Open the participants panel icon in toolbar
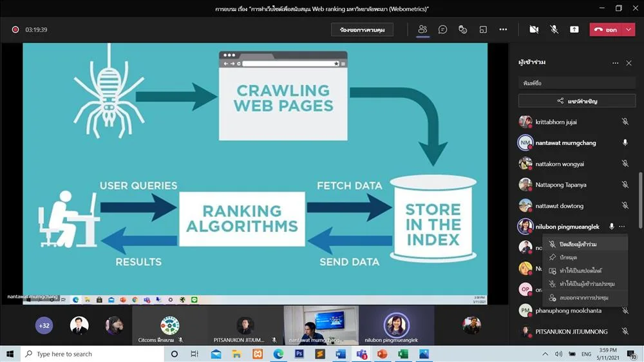644x362 pixels. [x=422, y=30]
